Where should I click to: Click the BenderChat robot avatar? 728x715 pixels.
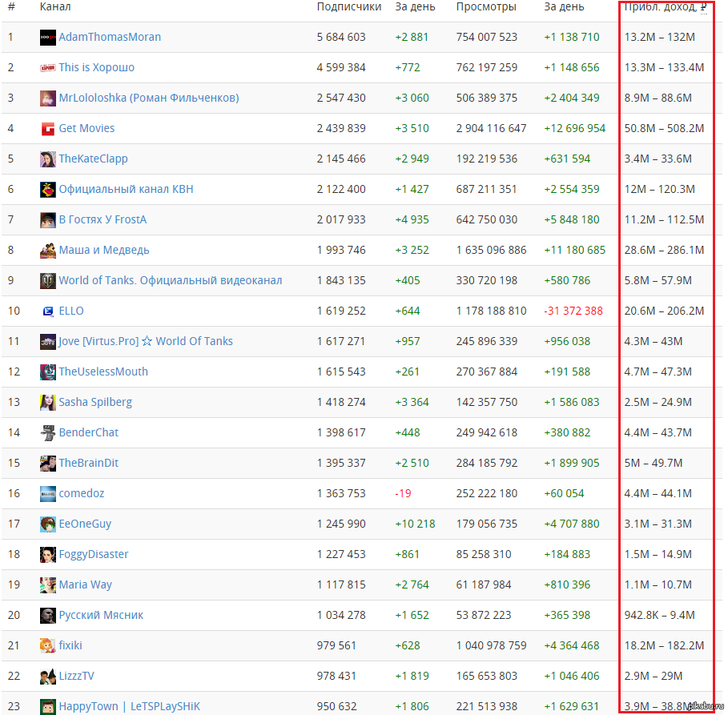(48, 432)
